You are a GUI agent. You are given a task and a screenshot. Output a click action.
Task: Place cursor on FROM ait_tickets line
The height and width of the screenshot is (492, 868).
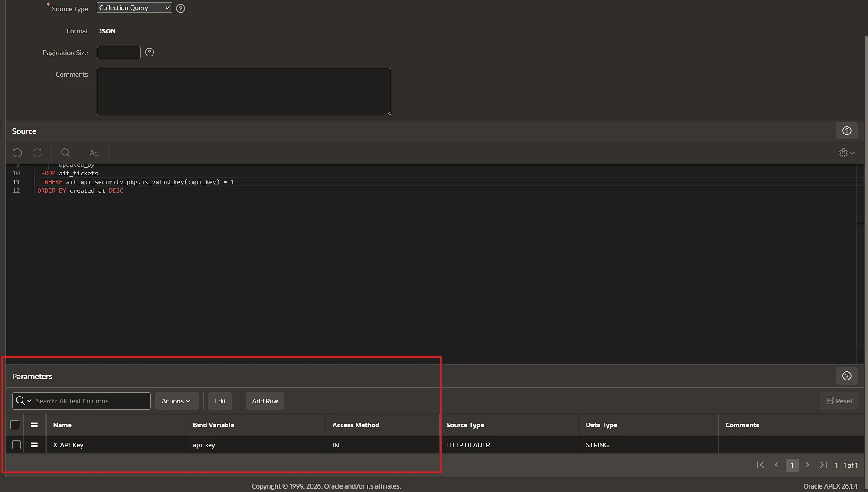69,173
